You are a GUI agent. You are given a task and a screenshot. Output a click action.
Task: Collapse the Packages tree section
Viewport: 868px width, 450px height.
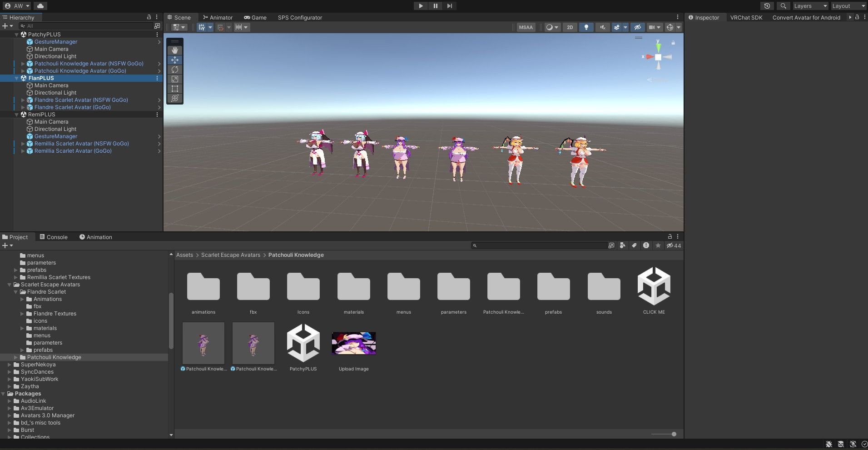4,394
